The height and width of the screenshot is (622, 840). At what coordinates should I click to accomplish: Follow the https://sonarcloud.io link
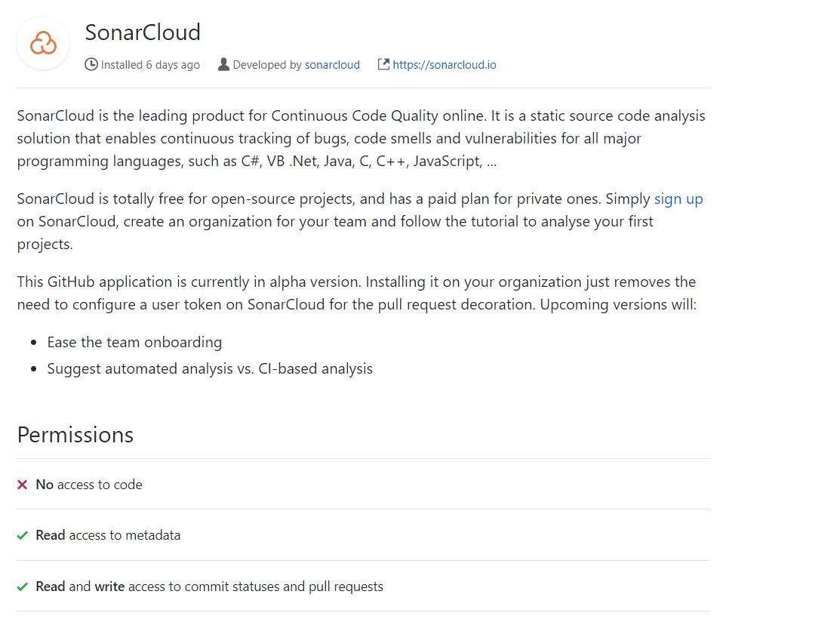[445, 64]
